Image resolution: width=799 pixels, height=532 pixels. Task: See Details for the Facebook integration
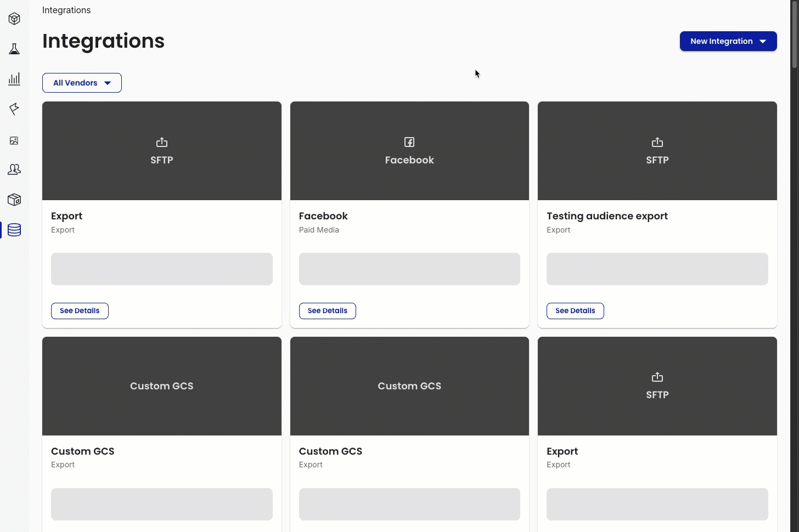click(328, 311)
